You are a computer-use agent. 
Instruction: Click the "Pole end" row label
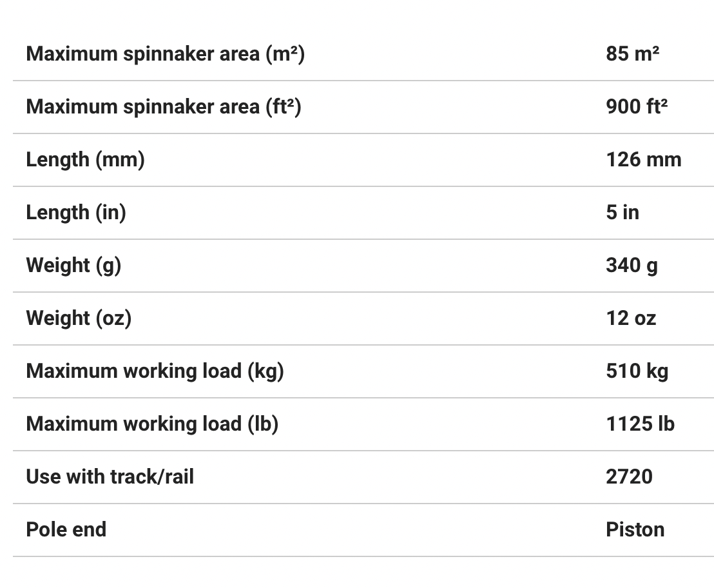66,529
